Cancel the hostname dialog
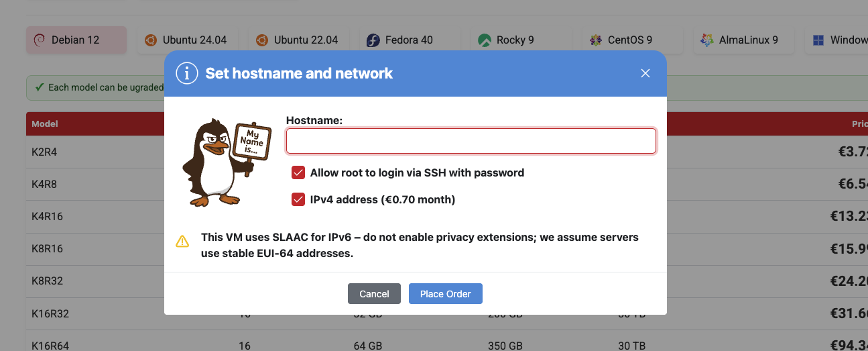 tap(374, 294)
